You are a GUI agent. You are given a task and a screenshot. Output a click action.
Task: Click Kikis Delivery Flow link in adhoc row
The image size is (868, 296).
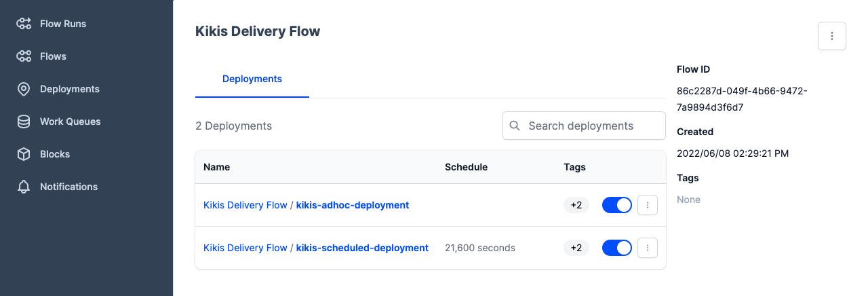pos(245,205)
